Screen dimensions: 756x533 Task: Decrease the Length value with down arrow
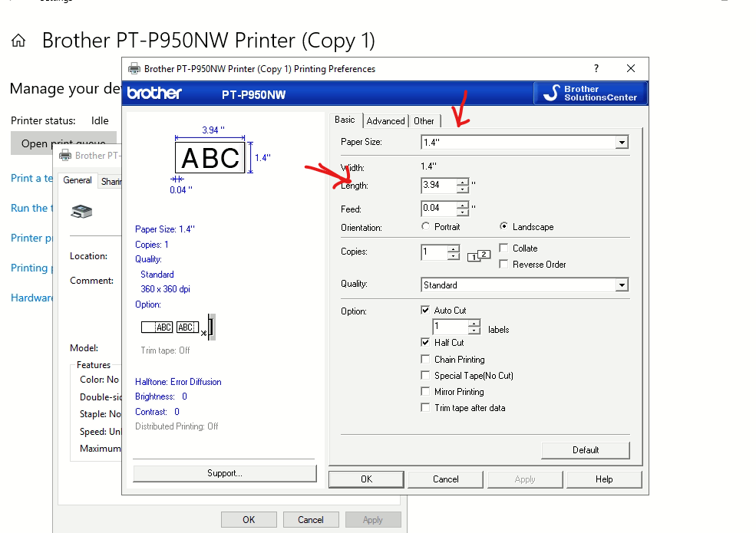click(x=462, y=189)
